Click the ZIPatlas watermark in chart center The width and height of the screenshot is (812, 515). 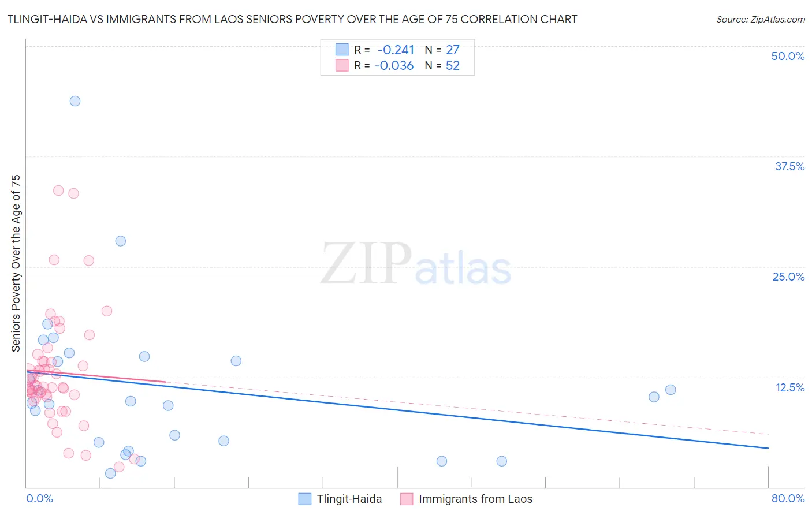[416, 264]
